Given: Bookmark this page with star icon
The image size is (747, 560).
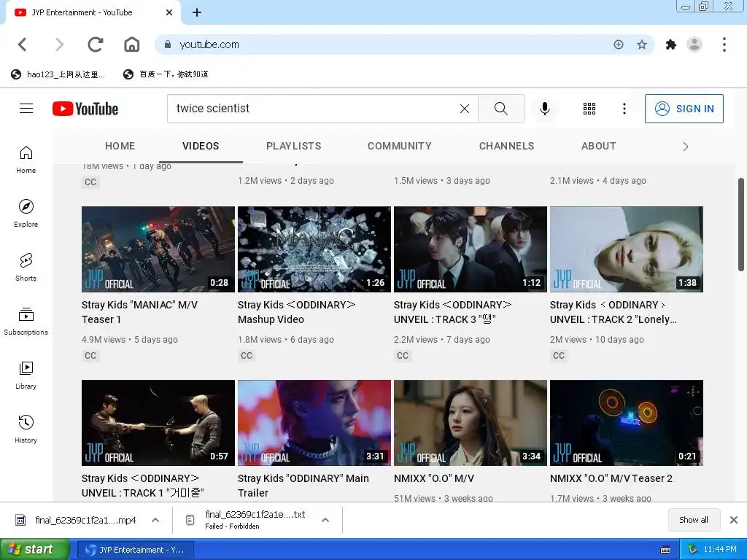Looking at the screenshot, I should [x=642, y=44].
